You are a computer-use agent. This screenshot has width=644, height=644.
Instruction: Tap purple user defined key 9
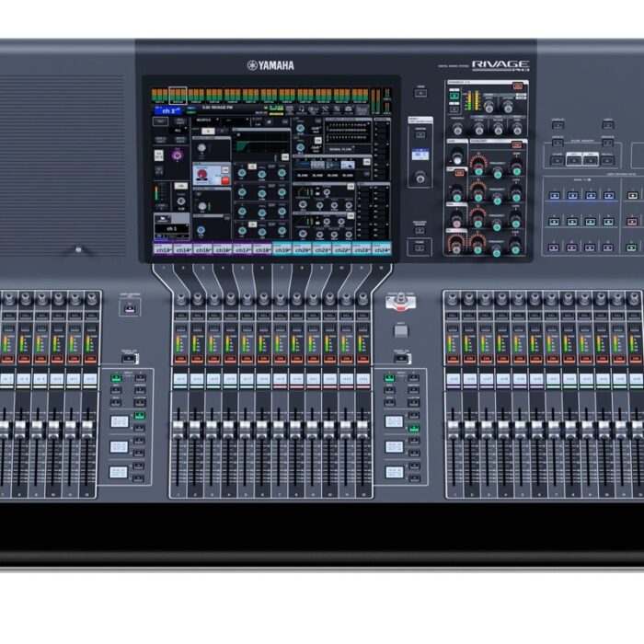(555, 247)
